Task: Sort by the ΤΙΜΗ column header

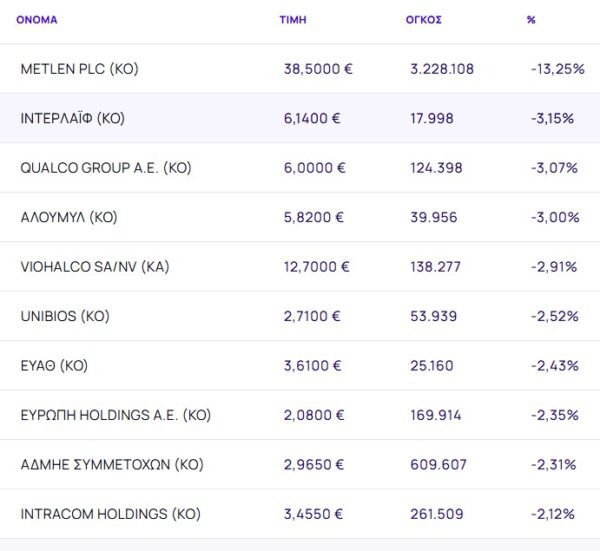Action: point(293,20)
